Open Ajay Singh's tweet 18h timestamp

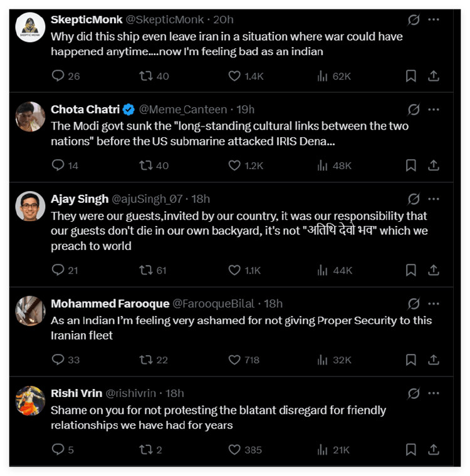202,199
